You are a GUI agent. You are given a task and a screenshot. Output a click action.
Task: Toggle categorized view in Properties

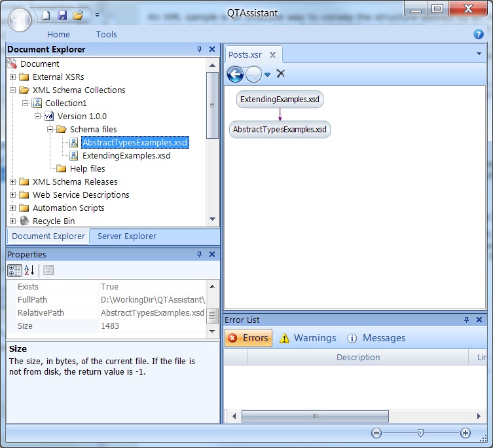[x=14, y=271]
